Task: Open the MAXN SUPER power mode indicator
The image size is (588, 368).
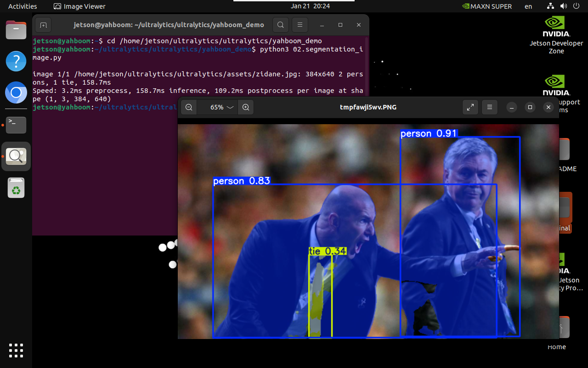Action: (x=486, y=6)
